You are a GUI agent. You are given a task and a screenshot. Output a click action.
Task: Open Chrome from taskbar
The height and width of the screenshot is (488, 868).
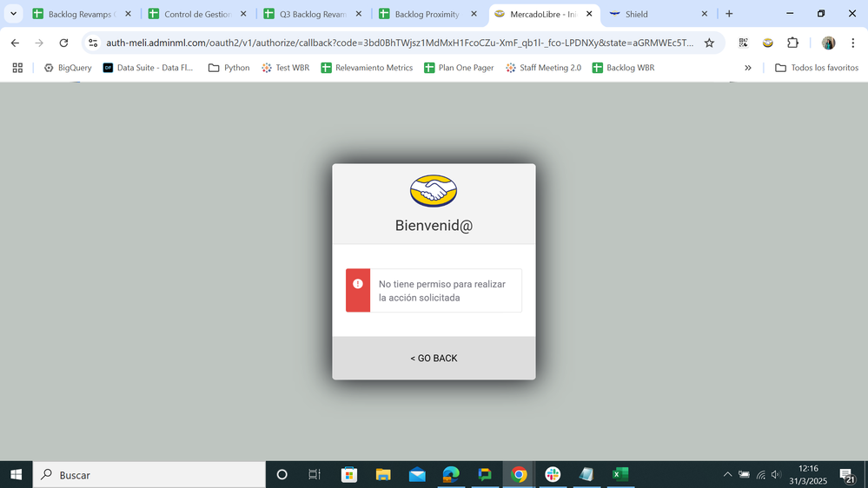[519, 475]
